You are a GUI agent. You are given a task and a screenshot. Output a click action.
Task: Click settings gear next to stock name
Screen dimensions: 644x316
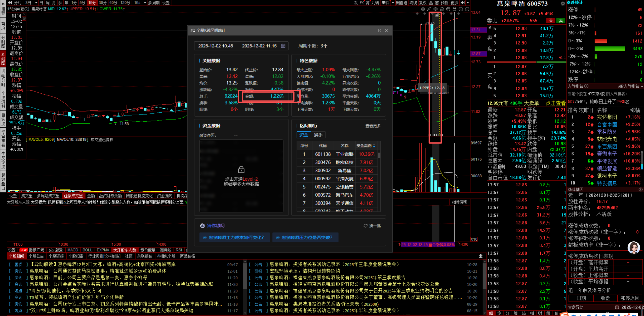563,4
